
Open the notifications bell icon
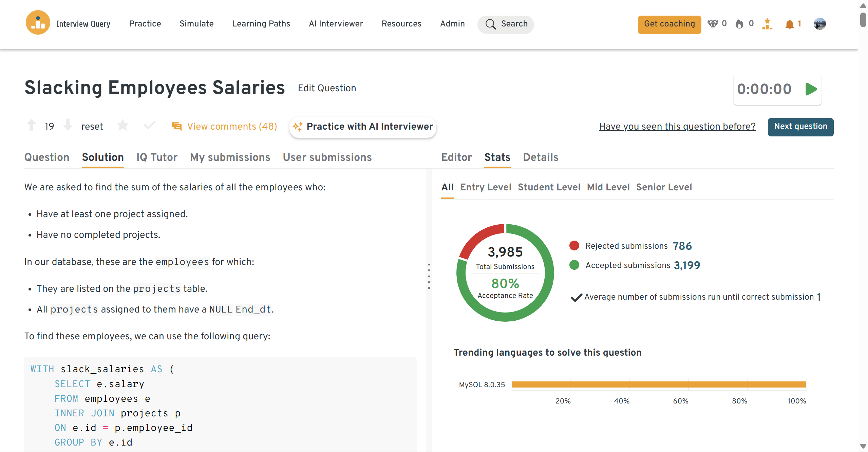(789, 24)
